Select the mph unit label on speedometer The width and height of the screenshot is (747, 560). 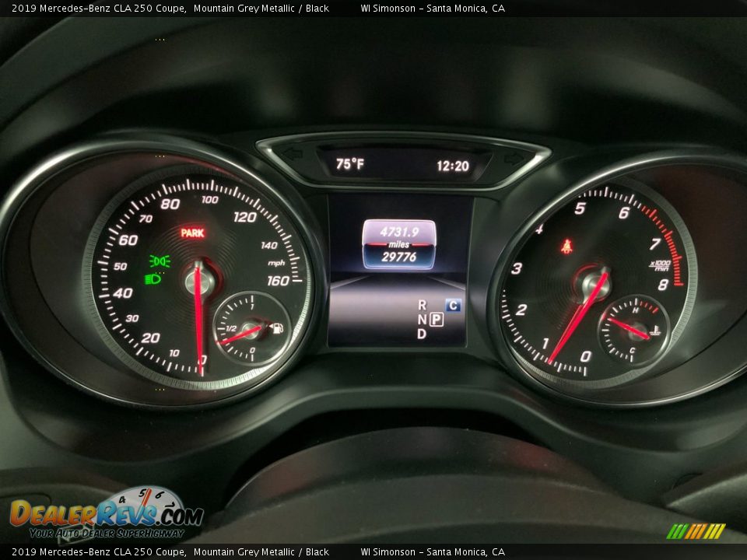[x=278, y=264]
